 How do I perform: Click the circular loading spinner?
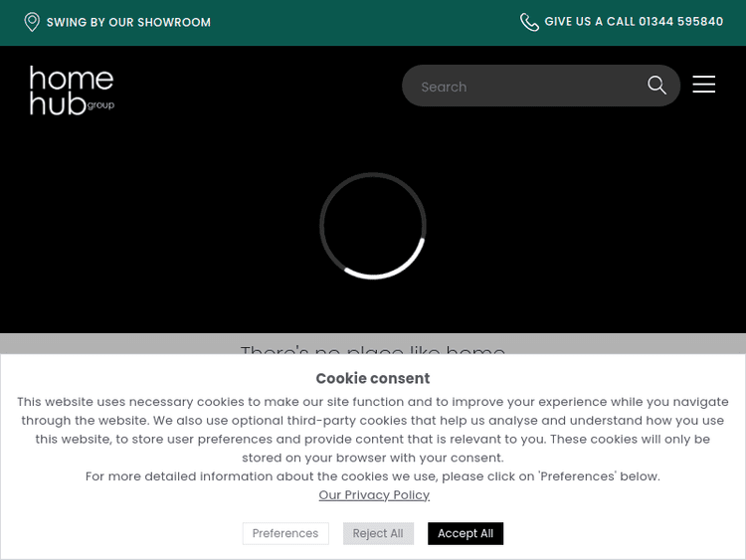click(373, 226)
